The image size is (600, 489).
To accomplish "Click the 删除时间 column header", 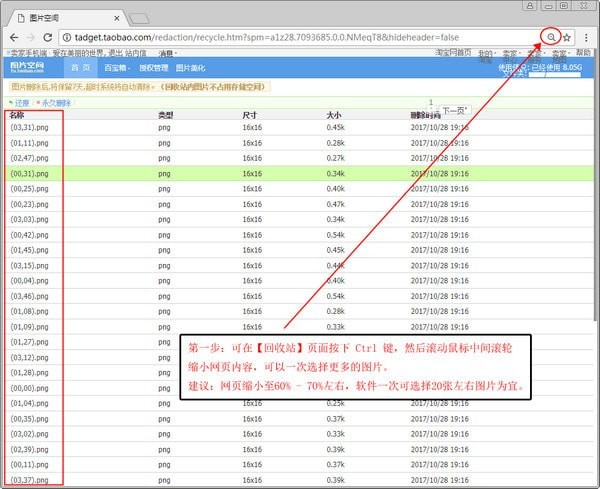I will [x=426, y=116].
